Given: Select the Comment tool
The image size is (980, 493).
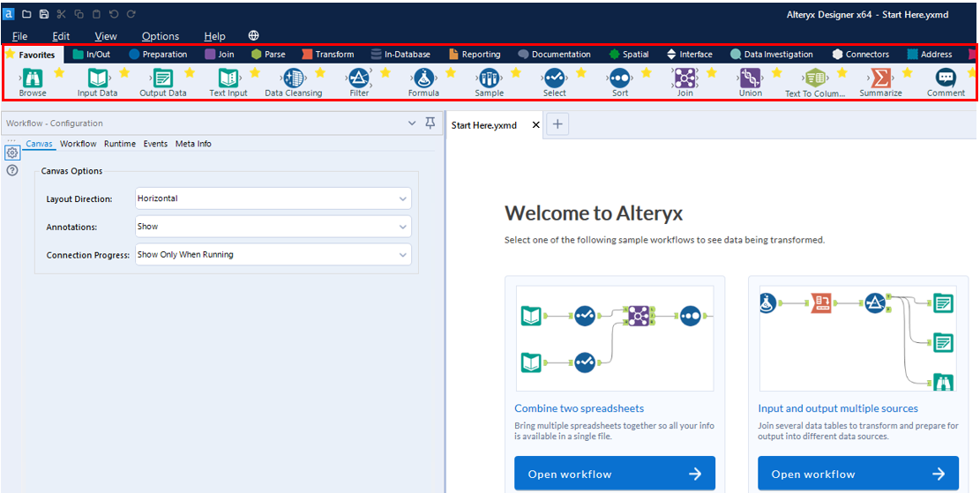Looking at the screenshot, I should pos(946,78).
